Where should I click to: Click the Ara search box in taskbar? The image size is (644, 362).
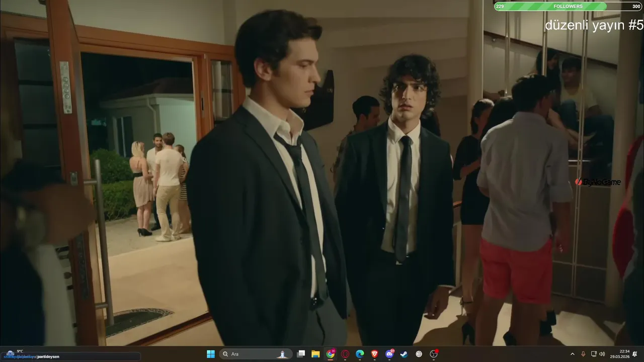point(256,354)
